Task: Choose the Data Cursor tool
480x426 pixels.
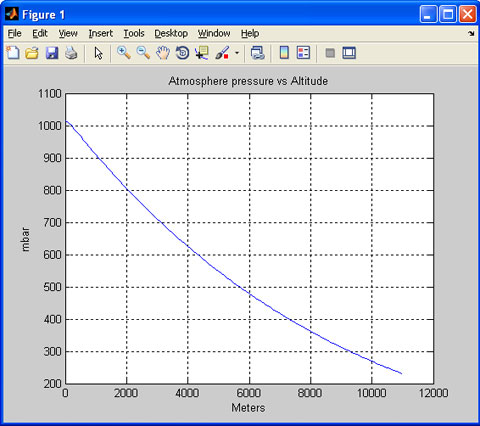Action: 202,53
